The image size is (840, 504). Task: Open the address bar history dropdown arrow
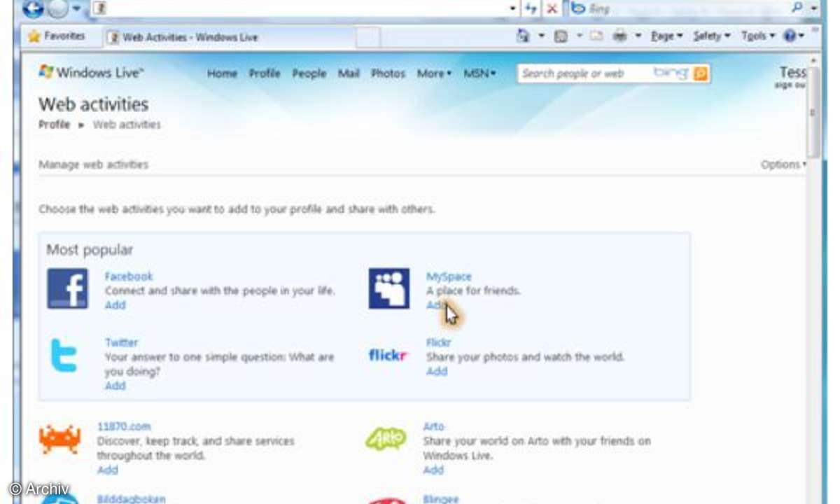513,9
